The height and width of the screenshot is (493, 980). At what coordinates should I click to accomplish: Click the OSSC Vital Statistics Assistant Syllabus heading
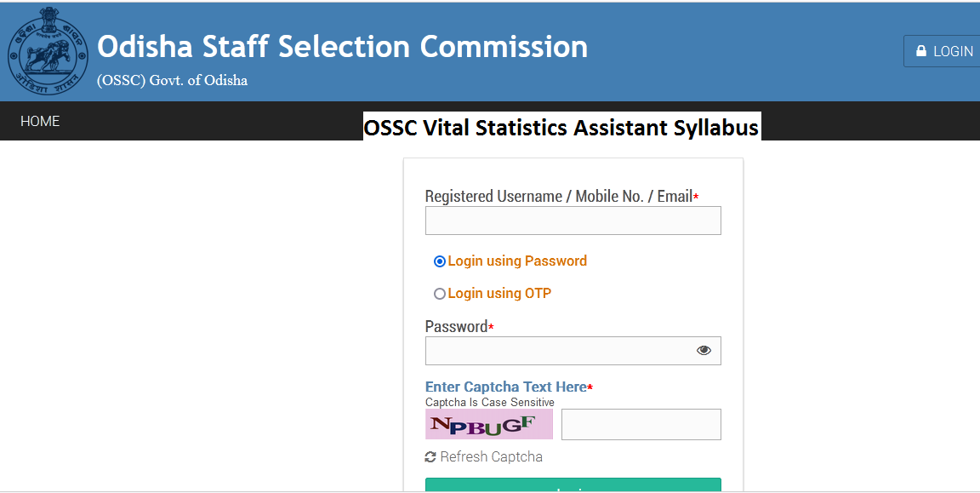click(x=561, y=127)
